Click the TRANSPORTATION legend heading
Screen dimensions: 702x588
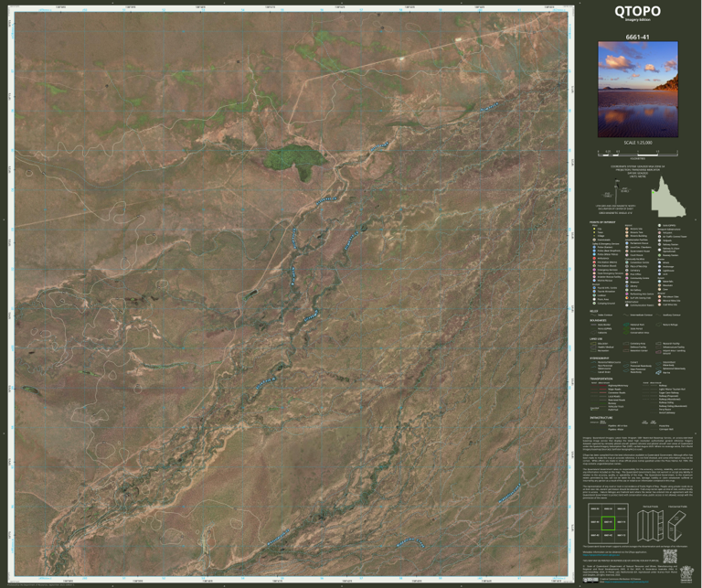pyautogui.click(x=601, y=379)
